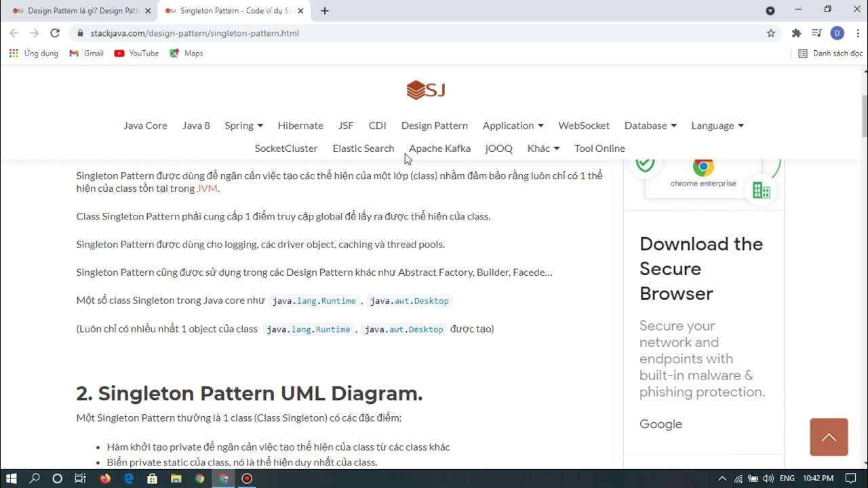Open Ứng dụng apps shortcut
Image resolution: width=868 pixels, height=488 pixels.
coord(34,53)
